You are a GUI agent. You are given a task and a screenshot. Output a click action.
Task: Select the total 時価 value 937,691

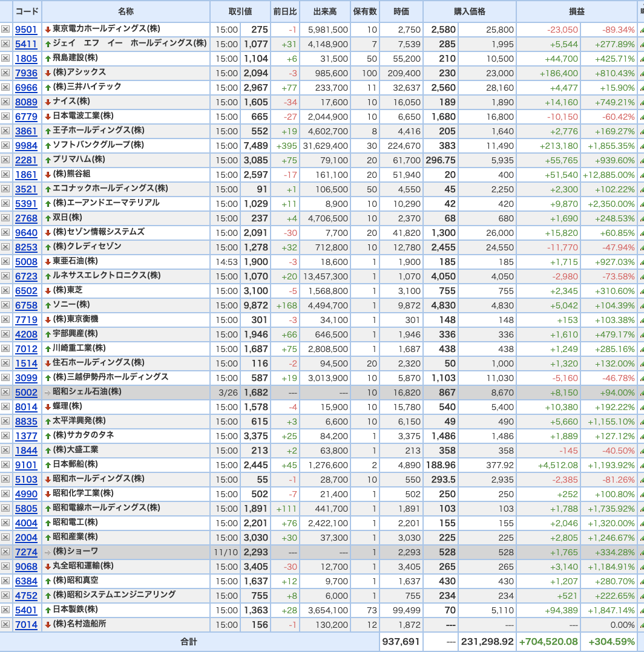[401, 642]
